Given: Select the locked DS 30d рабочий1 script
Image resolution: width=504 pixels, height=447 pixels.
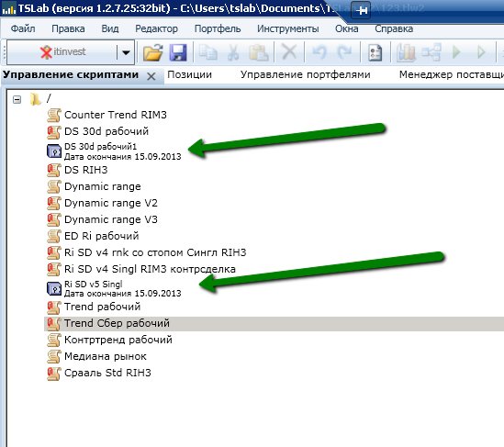Looking at the screenshot, I should 122,151.
